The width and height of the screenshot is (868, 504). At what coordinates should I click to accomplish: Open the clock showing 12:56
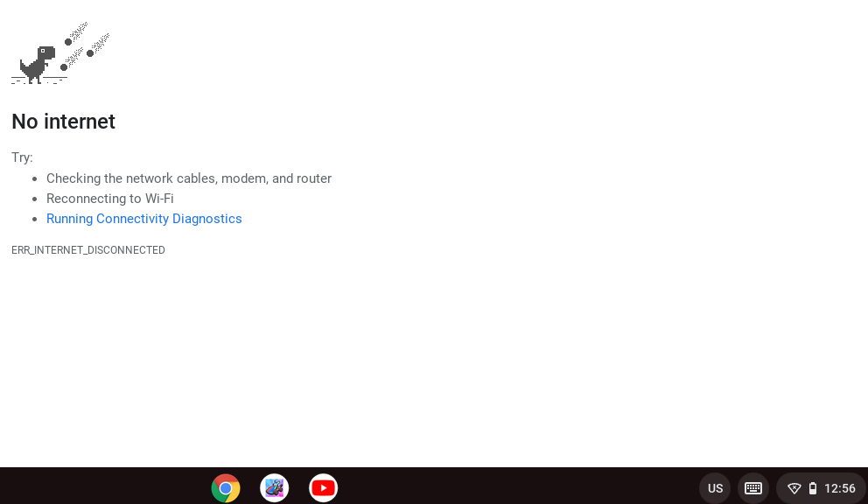pos(840,488)
